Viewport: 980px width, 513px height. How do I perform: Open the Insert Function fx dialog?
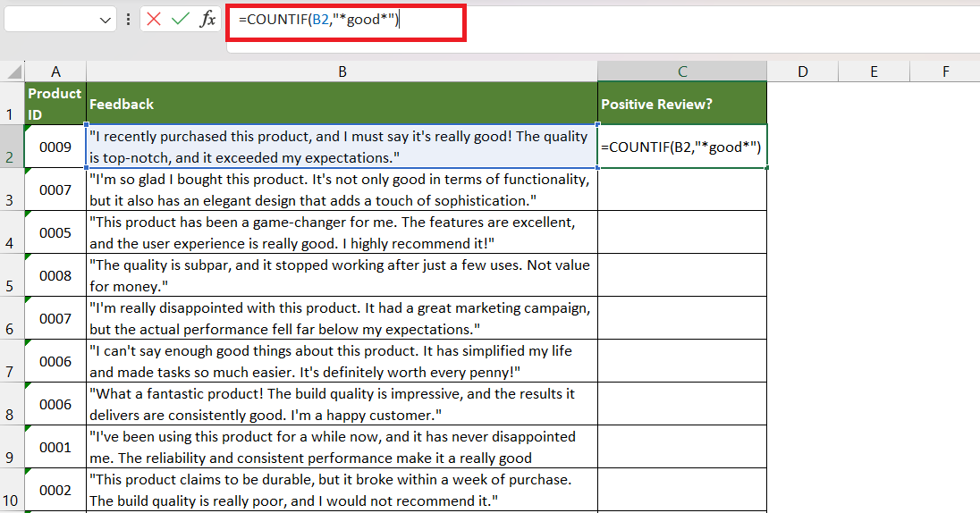click(x=207, y=20)
